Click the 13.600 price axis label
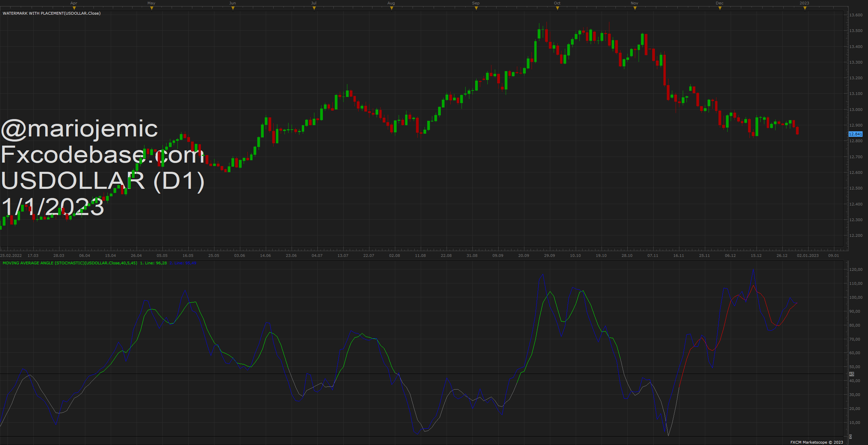Viewport: 868px width, 445px height. (x=856, y=15)
